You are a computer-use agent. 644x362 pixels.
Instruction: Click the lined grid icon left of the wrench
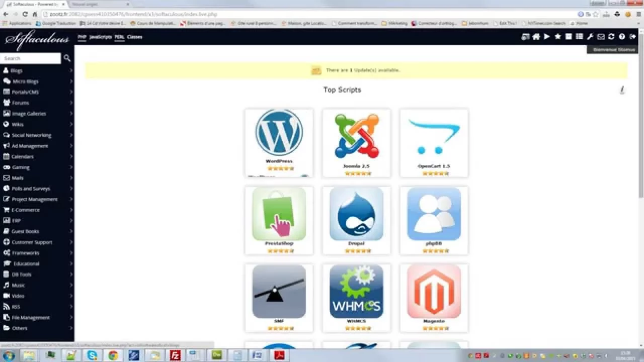[579, 37]
